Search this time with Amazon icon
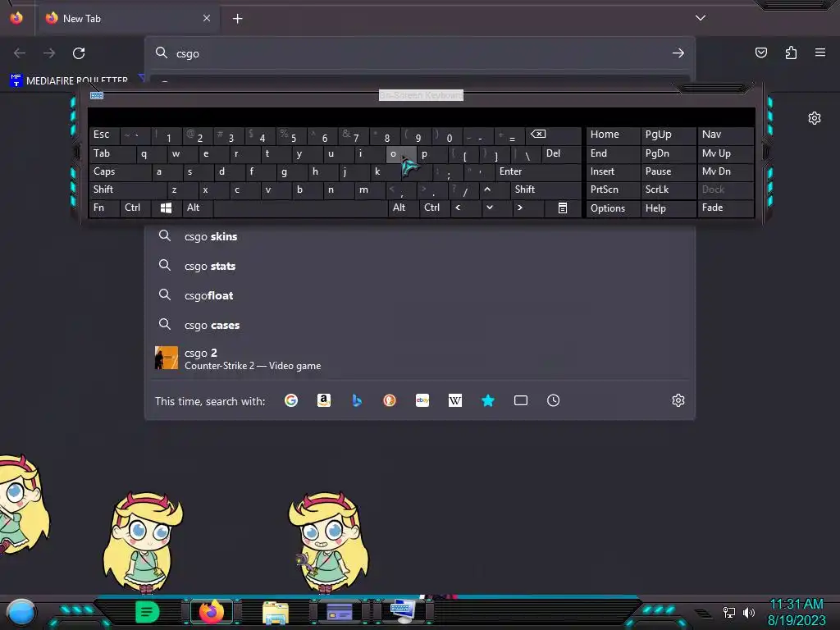The image size is (840, 630). tap(323, 400)
